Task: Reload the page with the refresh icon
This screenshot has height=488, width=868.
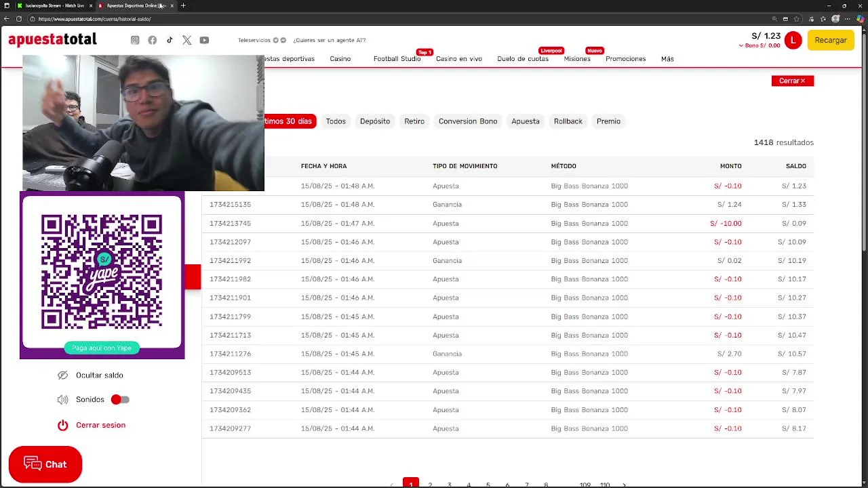Action: [19, 19]
